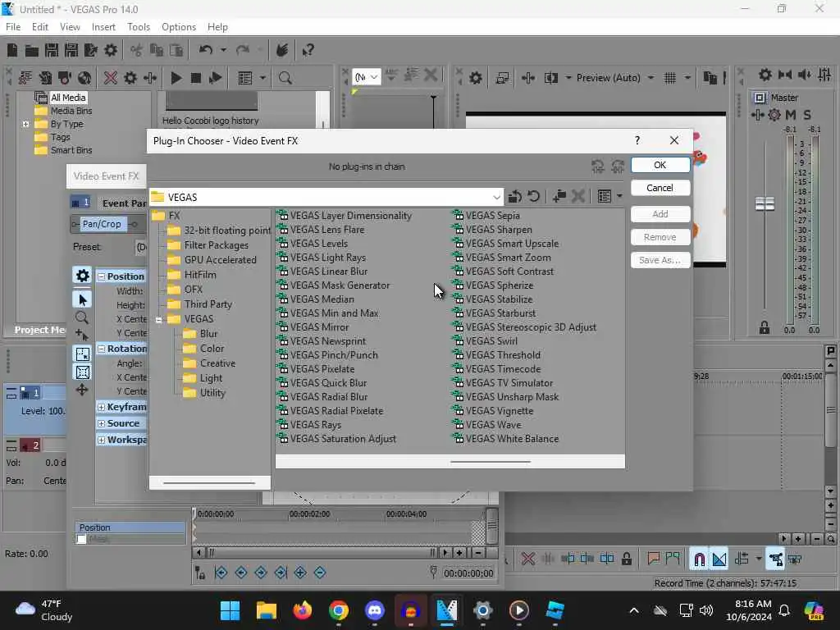Open the Options menu

178,27
